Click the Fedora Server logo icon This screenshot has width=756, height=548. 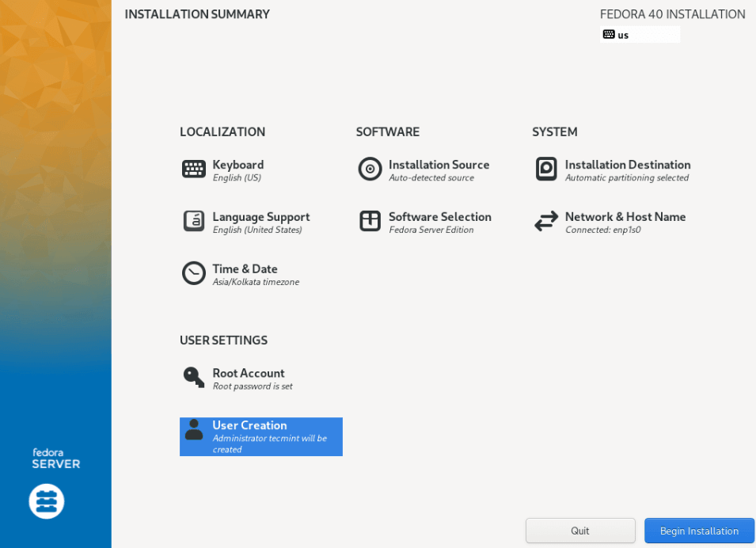[46, 501]
